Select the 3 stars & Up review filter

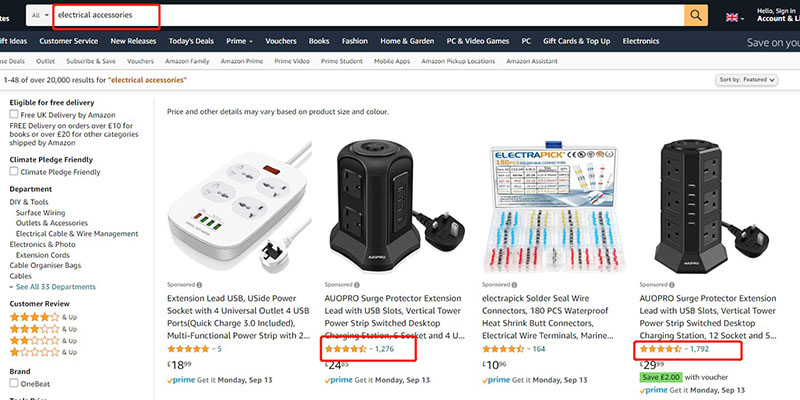[x=43, y=329]
